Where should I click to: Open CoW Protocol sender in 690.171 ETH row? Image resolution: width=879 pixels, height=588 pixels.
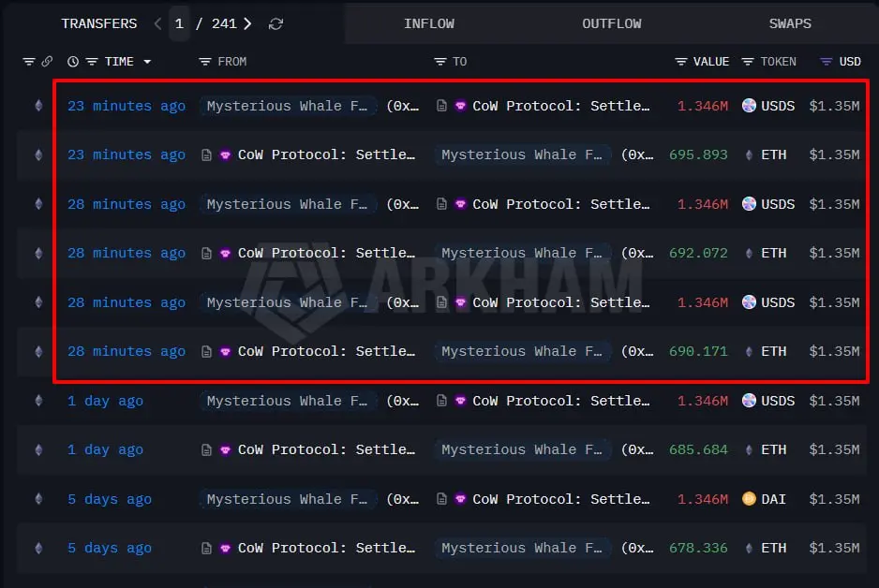[327, 351]
